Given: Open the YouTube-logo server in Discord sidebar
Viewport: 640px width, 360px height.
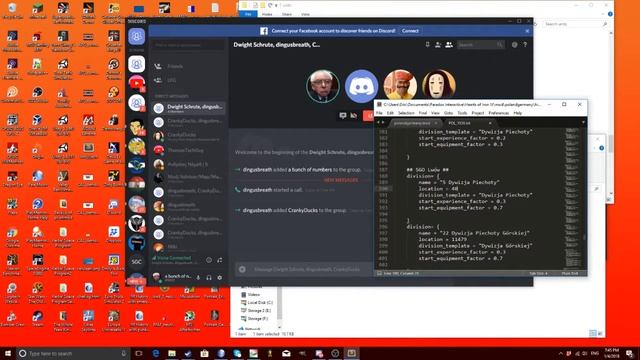Looking at the screenshot, I should pyautogui.click(x=136, y=83).
